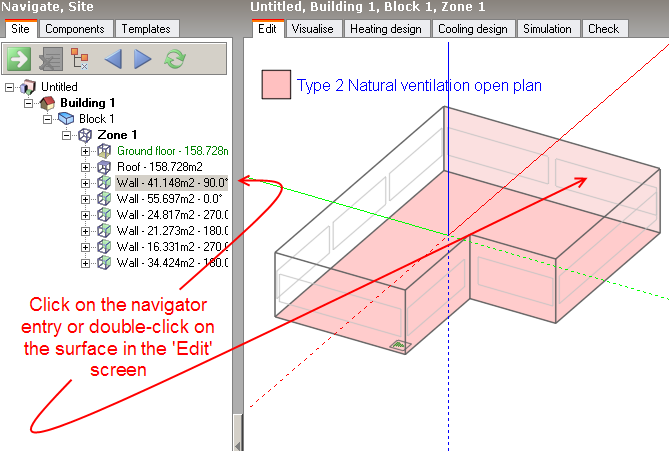Click the window icon on the building model

tap(399, 346)
